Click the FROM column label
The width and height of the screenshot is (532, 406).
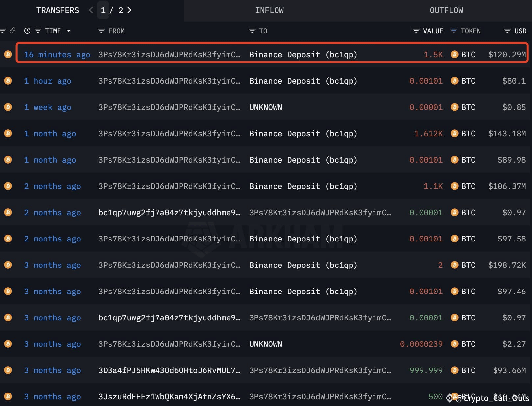pyautogui.click(x=116, y=31)
